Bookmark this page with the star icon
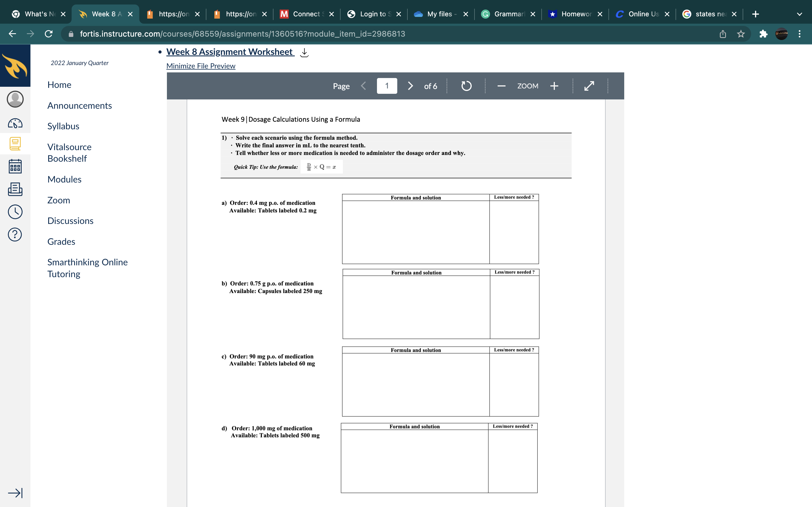812x507 pixels. [x=741, y=34]
